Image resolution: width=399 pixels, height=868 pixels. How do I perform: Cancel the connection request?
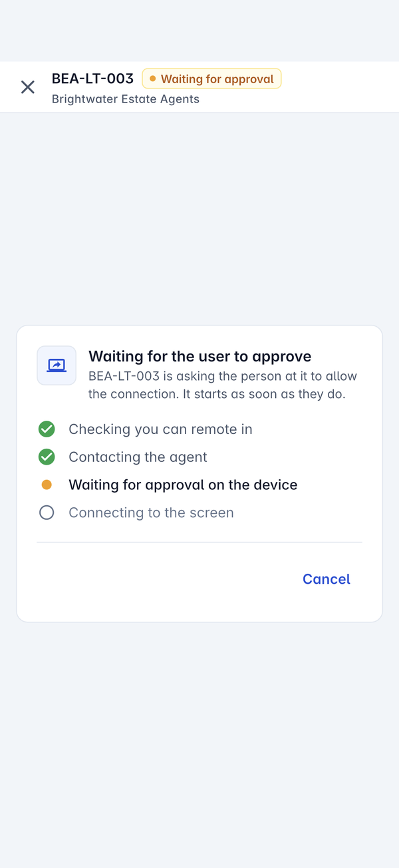coord(327,579)
